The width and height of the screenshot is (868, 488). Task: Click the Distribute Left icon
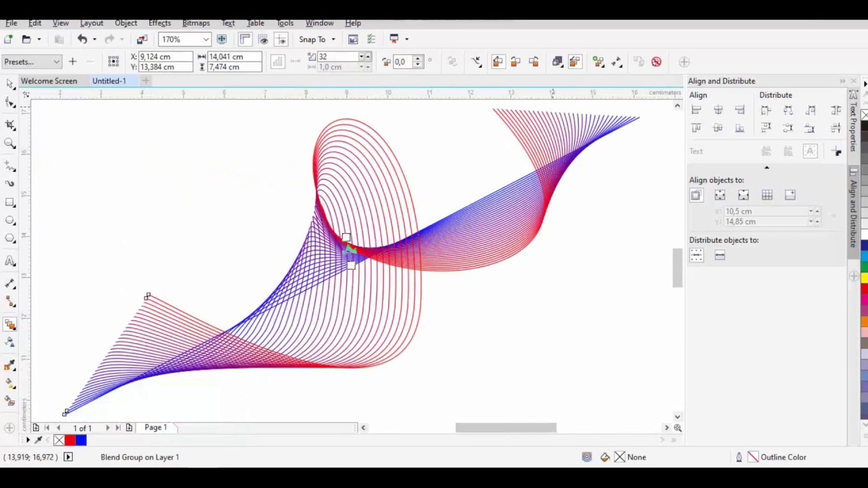click(766, 110)
